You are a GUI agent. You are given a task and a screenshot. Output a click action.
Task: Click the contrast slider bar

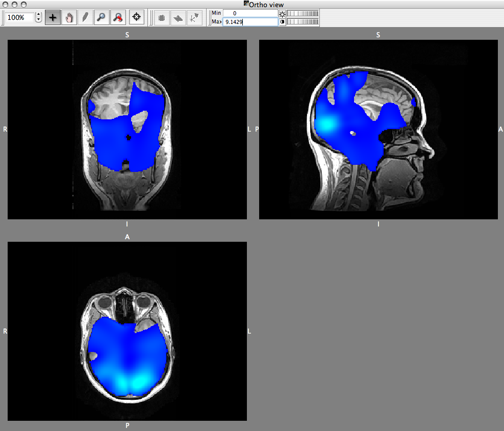pos(303,22)
